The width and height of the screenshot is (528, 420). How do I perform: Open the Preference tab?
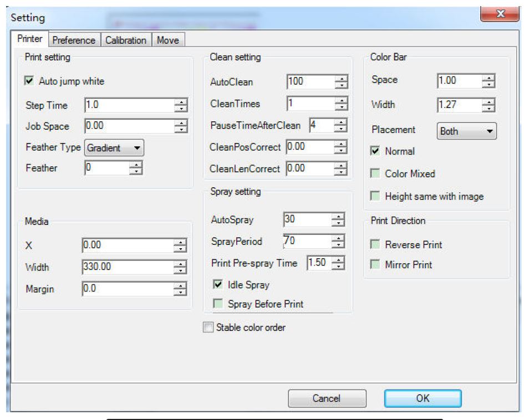[74, 40]
